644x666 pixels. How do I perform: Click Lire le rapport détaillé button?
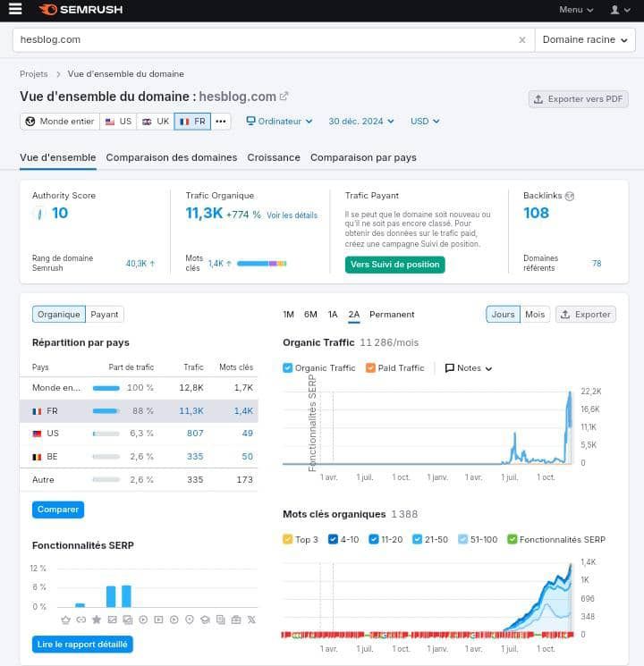pos(82,645)
